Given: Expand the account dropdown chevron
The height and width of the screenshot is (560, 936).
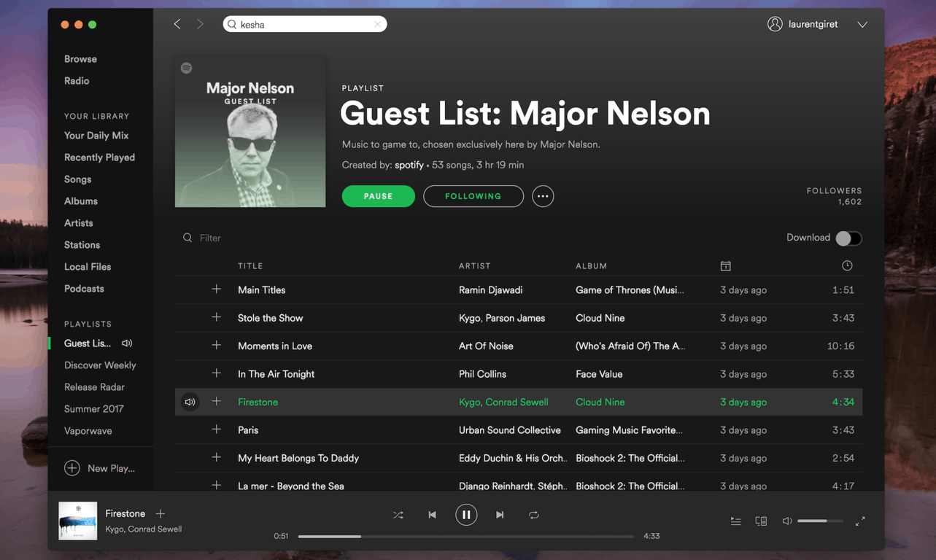Looking at the screenshot, I should point(862,25).
